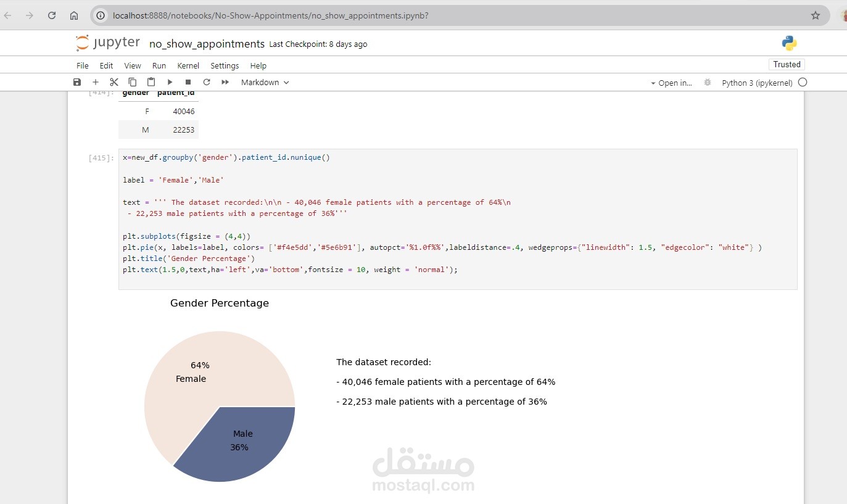847x504 pixels.
Task: Click the x=new_df.groupby code line
Action: point(226,158)
